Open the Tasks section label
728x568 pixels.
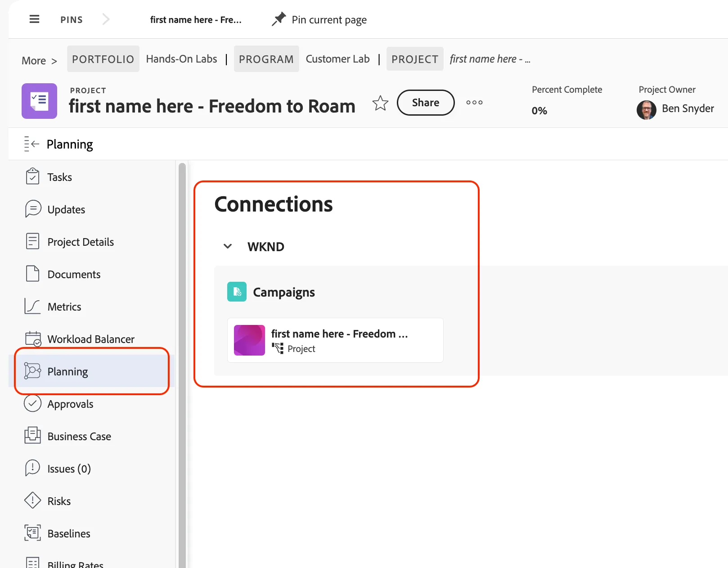point(59,177)
